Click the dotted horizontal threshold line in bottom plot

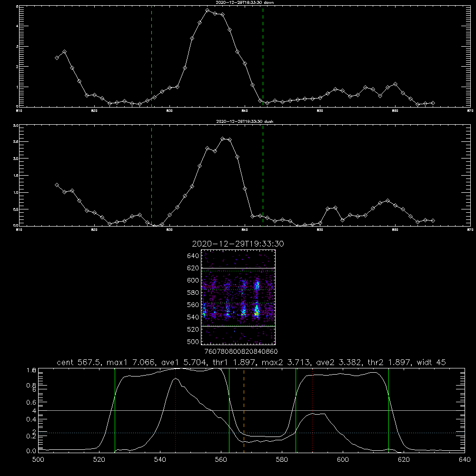point(251,433)
